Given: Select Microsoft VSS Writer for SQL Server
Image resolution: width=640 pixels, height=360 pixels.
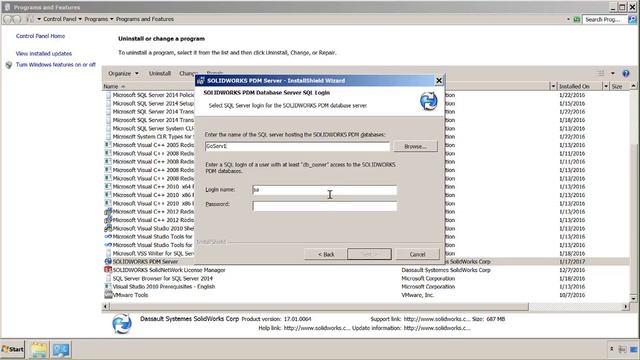Looking at the screenshot, I should click(153, 253).
